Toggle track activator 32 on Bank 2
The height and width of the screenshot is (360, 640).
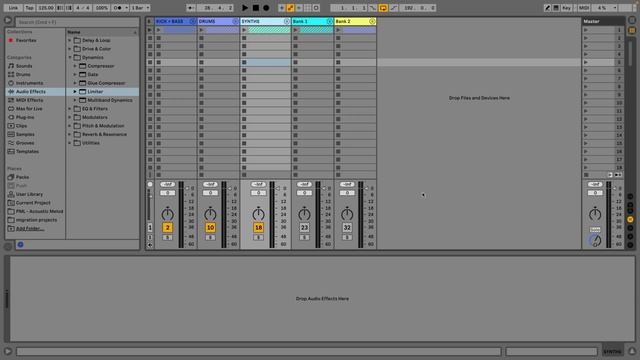click(347, 227)
